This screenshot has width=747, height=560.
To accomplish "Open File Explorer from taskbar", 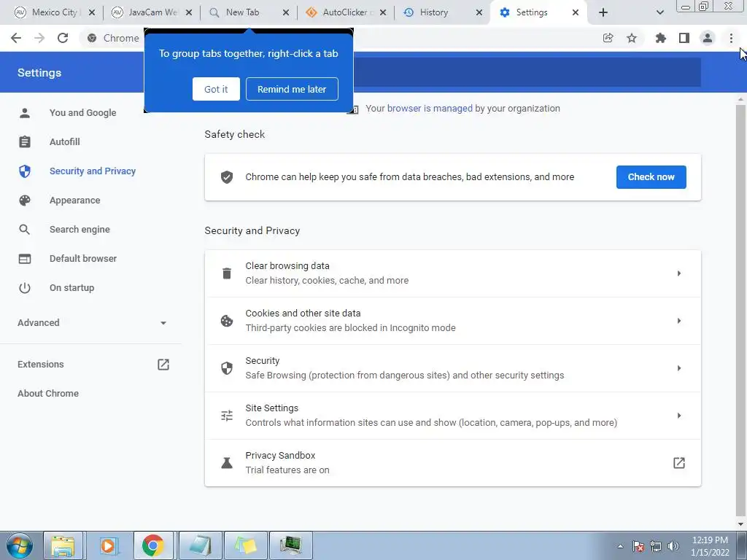I will pos(63,545).
